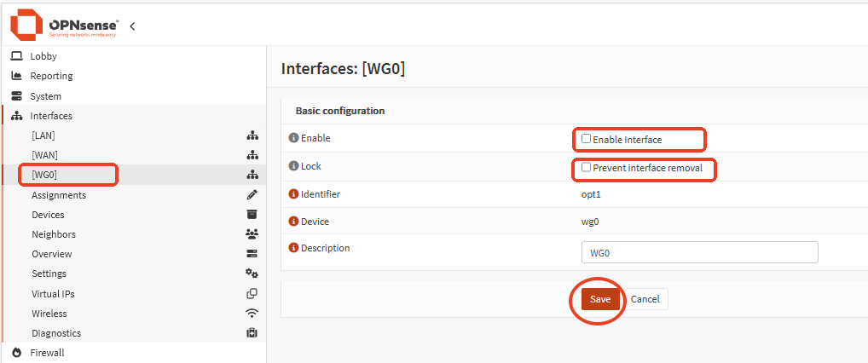Expand the Firewall menu section
868x363 pixels.
point(47,353)
